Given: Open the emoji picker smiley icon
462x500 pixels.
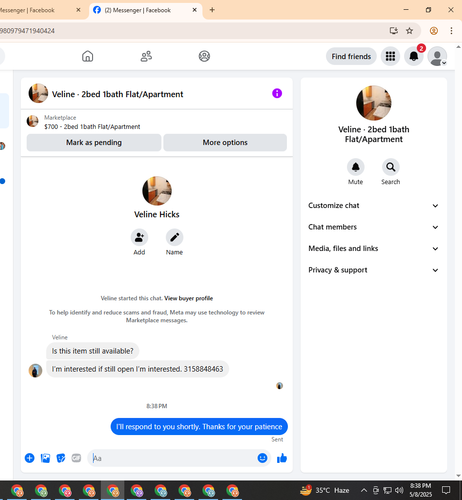Looking at the screenshot, I should (262, 458).
